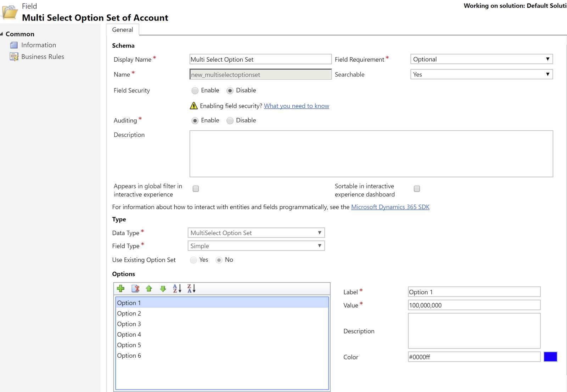Open the Microsoft Dynamics 365 SDK link
Viewport: 567px width, 392px height.
[390, 207]
